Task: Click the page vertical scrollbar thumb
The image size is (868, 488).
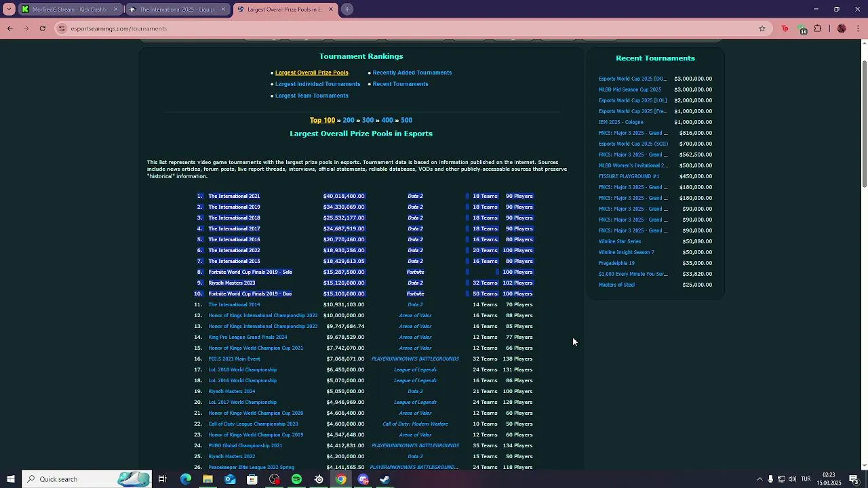Action: pos(864,124)
